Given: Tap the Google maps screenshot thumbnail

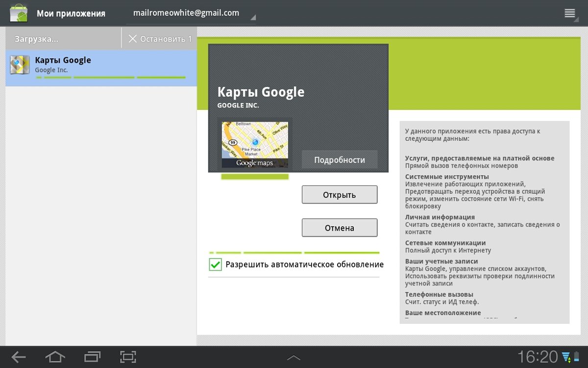Looking at the screenshot, I should pos(255,145).
